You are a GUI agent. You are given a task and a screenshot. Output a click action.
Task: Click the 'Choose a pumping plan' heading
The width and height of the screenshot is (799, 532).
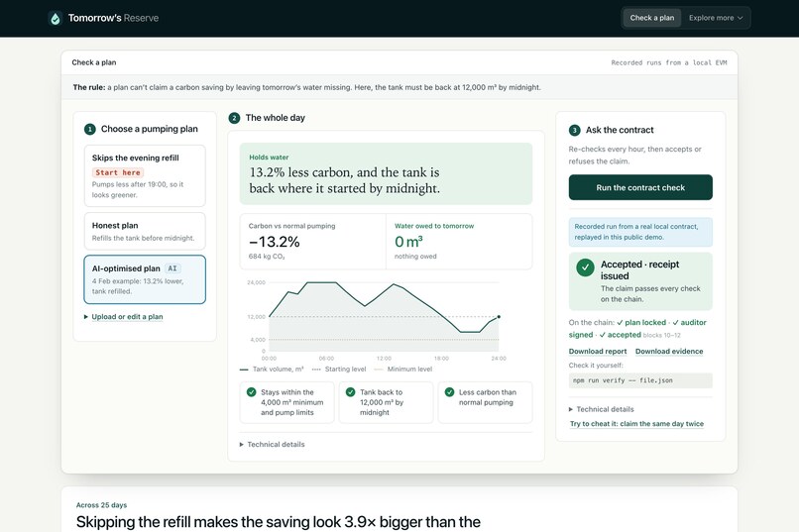point(150,129)
